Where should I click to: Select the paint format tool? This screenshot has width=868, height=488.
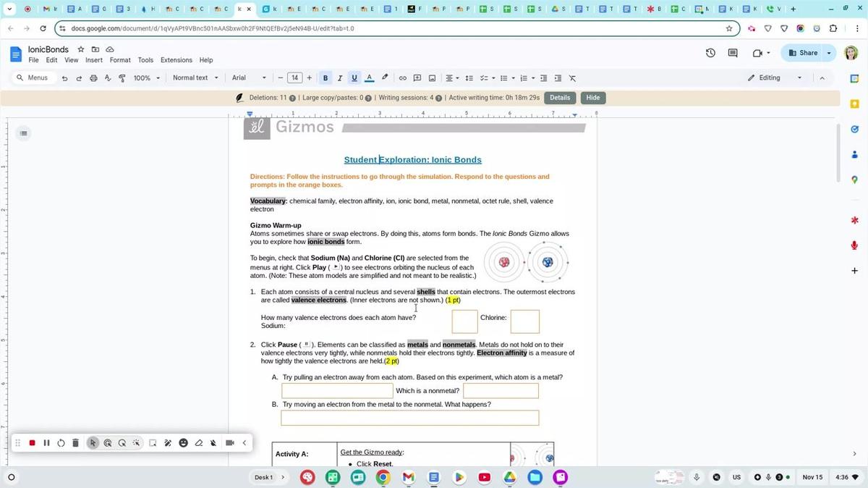pos(122,78)
